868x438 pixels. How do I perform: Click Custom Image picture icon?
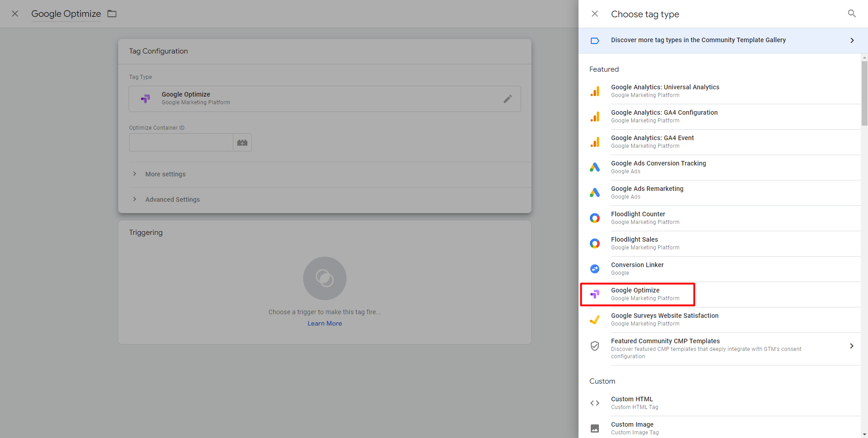point(595,428)
